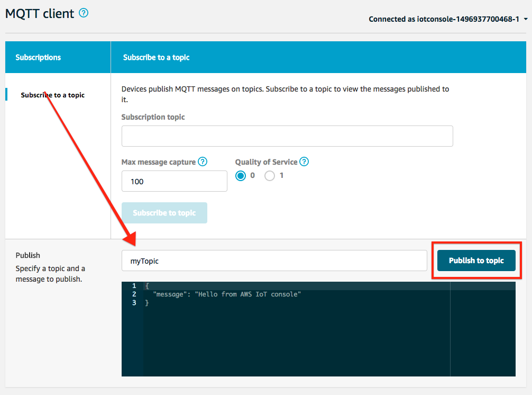Click the line number gutter in the editor
The height and width of the screenshot is (395, 532).
click(x=134, y=294)
